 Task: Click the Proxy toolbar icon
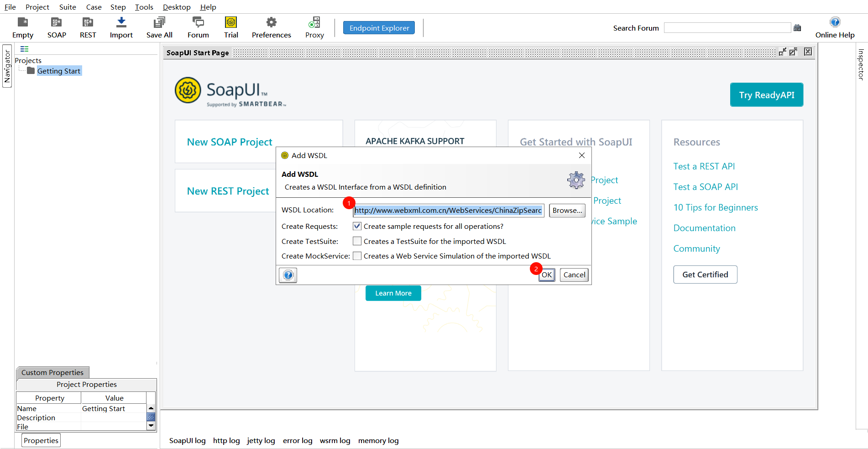(314, 28)
